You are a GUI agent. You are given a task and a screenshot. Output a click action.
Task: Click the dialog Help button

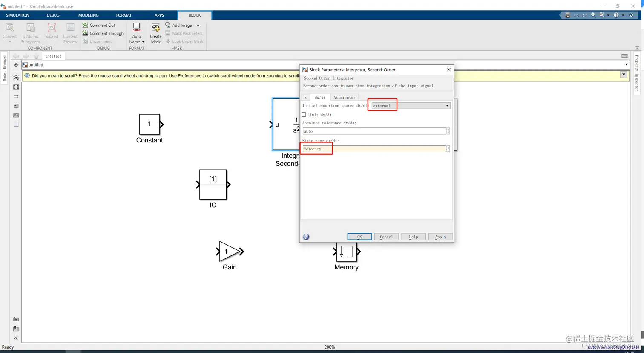(414, 237)
